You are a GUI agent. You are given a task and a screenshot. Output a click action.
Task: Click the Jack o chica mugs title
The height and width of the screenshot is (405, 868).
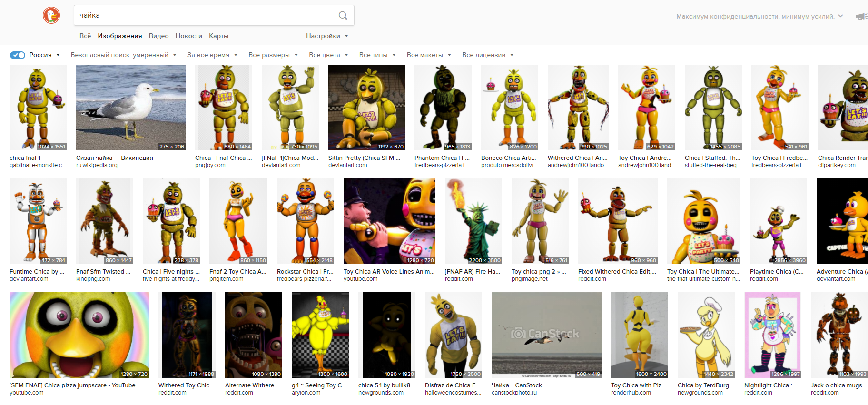click(839, 385)
